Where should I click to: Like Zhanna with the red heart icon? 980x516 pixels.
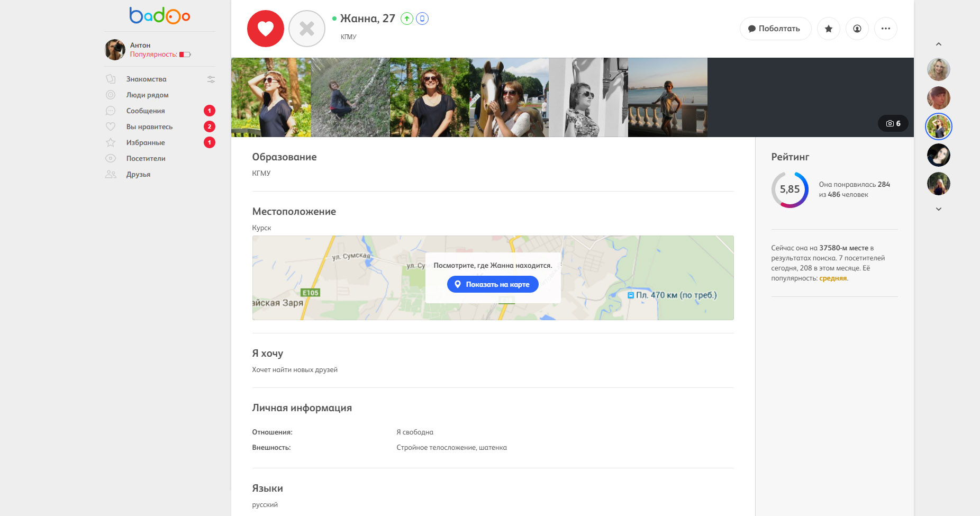tap(265, 29)
